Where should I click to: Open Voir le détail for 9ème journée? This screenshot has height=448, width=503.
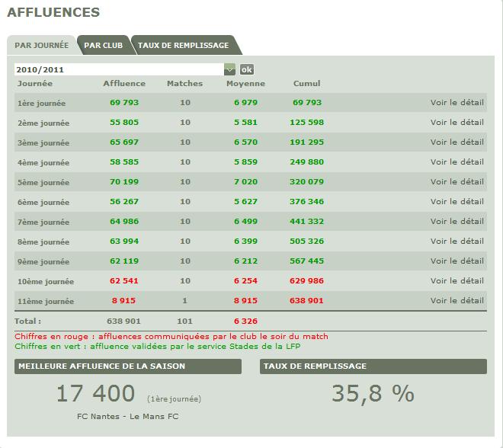457,261
